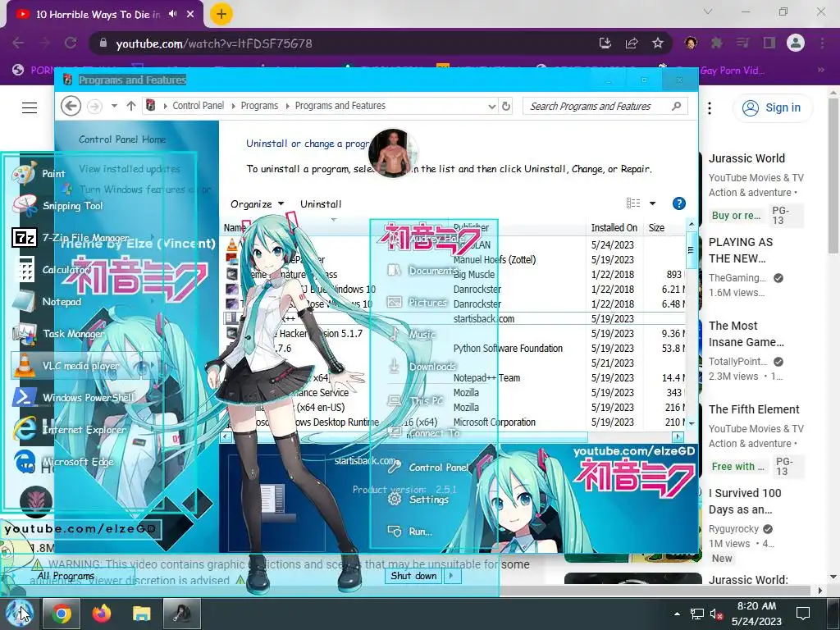Open Pictures from the Start menu
Image resolution: width=840 pixels, height=630 pixels.
coord(417,302)
